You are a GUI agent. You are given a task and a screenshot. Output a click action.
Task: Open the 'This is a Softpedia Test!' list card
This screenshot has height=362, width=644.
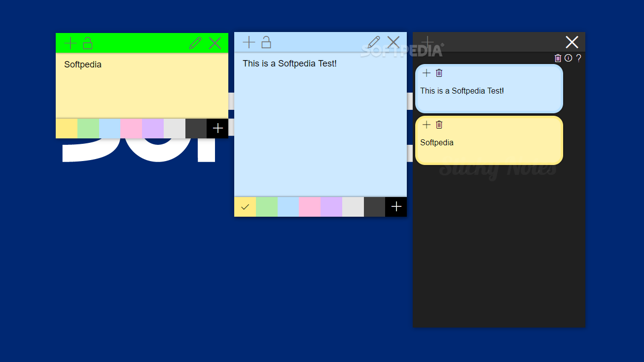(489, 89)
